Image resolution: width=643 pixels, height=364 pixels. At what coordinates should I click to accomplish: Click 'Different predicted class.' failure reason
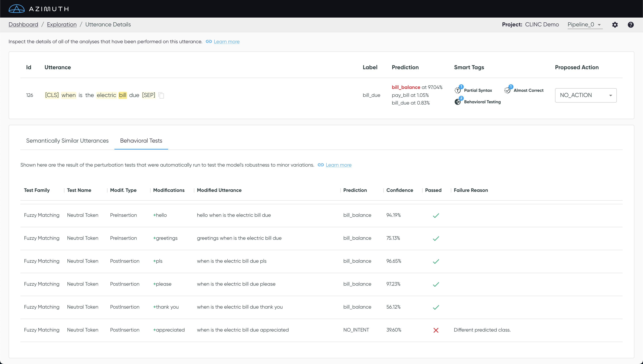click(482, 330)
